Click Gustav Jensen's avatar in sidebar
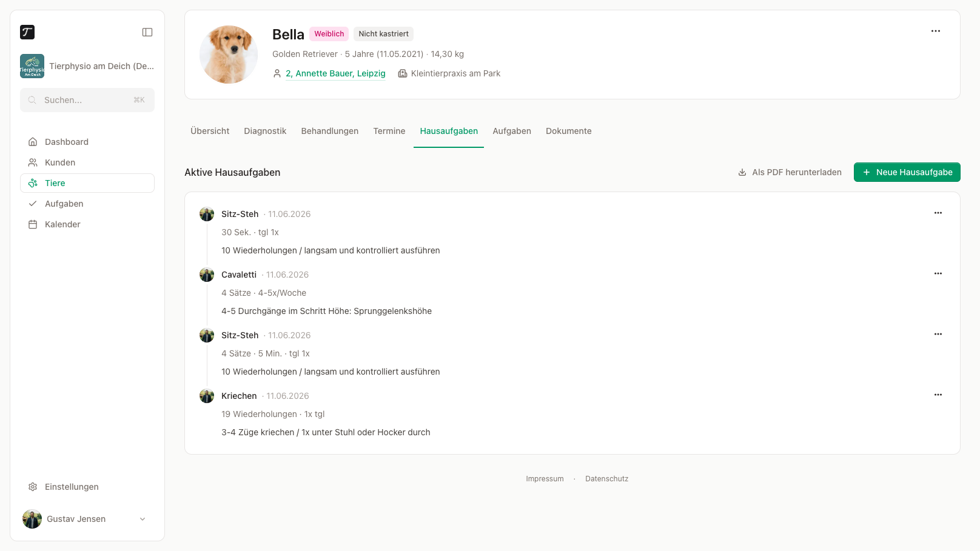The width and height of the screenshot is (980, 551). [32, 519]
